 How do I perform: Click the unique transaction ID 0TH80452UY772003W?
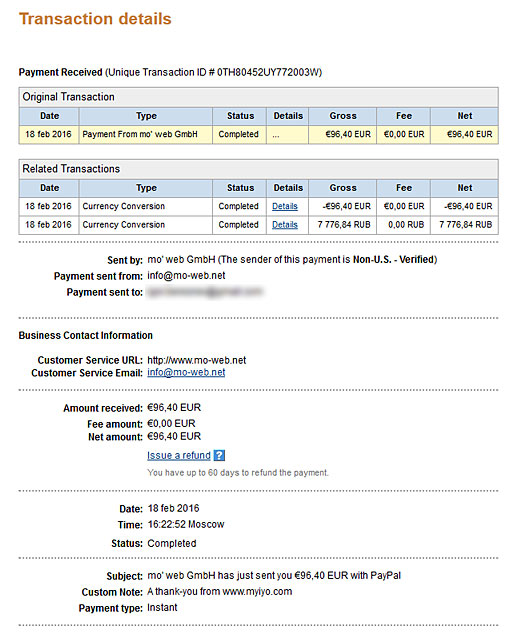click(268, 73)
